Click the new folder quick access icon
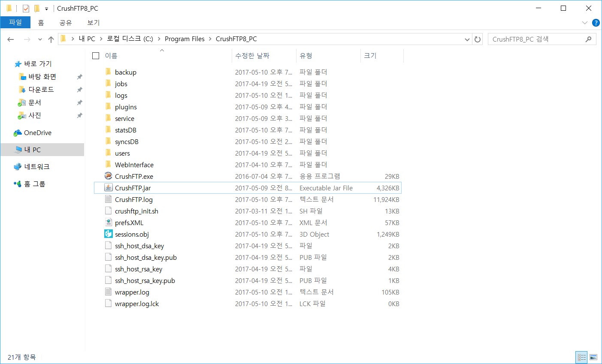Screen dimensions: 602x364 (x=37, y=8)
